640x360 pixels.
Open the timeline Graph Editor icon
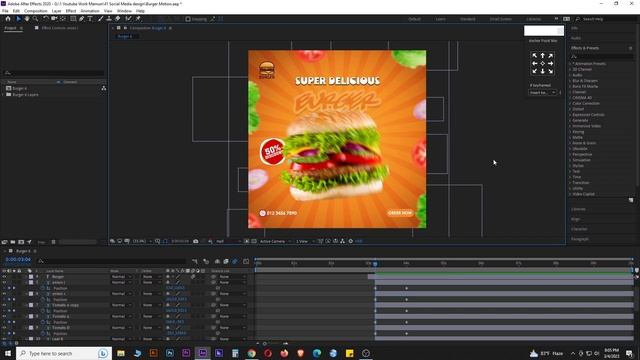tap(246, 261)
